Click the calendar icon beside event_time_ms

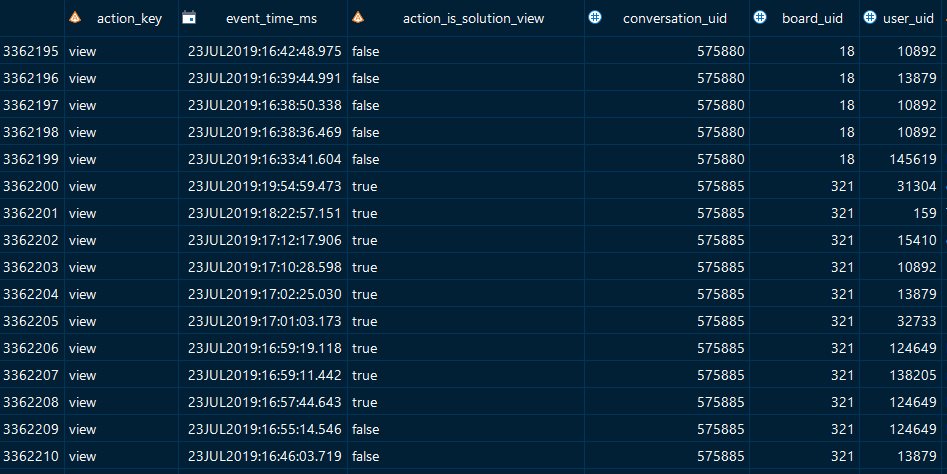[x=188, y=18]
